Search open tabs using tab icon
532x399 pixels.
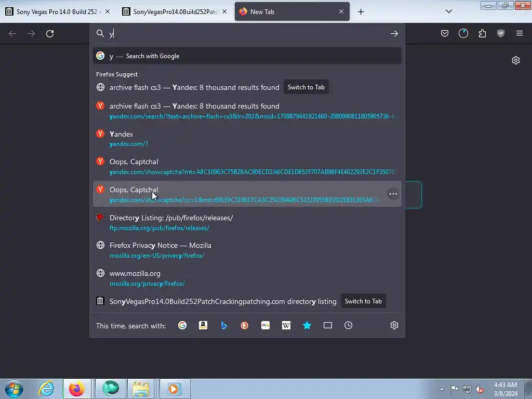point(328,325)
